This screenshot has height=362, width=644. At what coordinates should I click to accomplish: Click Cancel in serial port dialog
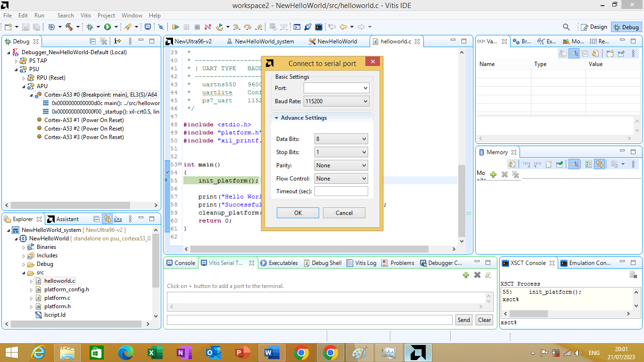point(344,213)
